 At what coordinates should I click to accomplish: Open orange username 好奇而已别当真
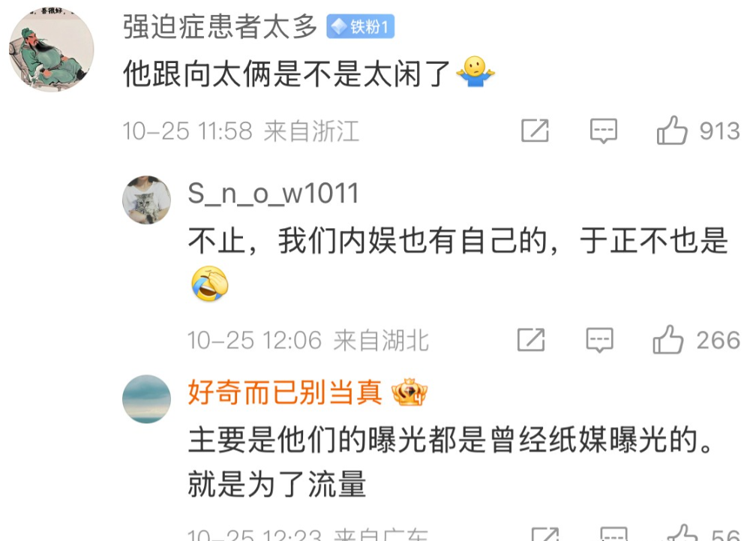click(285, 392)
